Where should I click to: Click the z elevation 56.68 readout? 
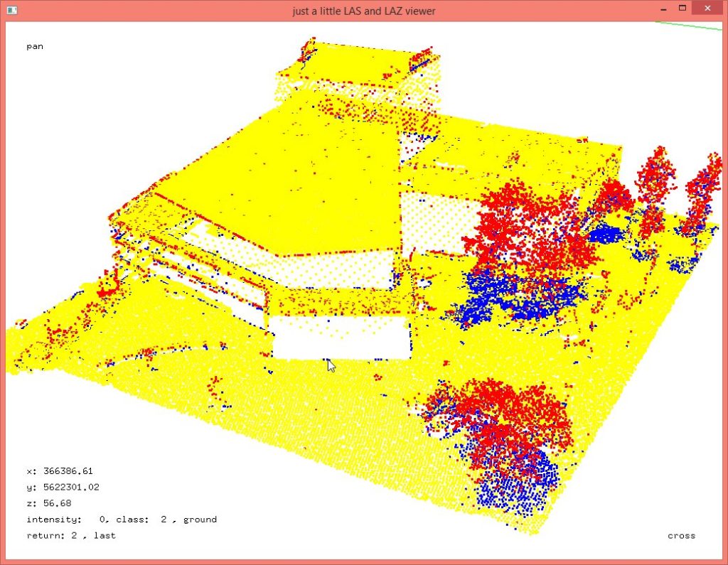(50, 502)
